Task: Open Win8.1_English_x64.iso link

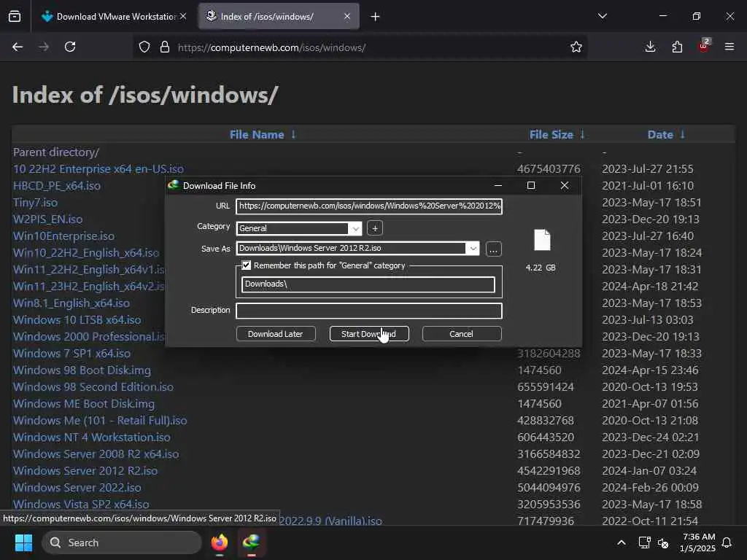Action: (x=71, y=303)
